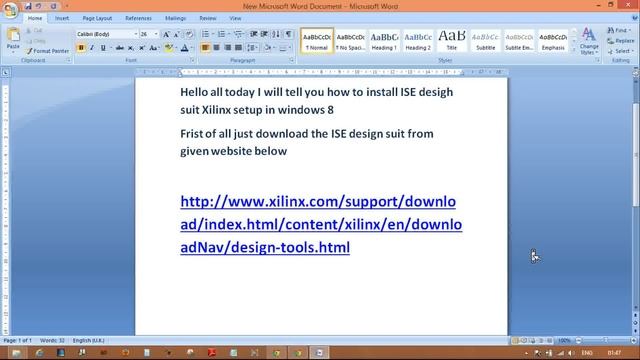This screenshot has width=640, height=360.
Task: Click the Redo icon in quick access toolbar
Action: [x=53, y=6]
